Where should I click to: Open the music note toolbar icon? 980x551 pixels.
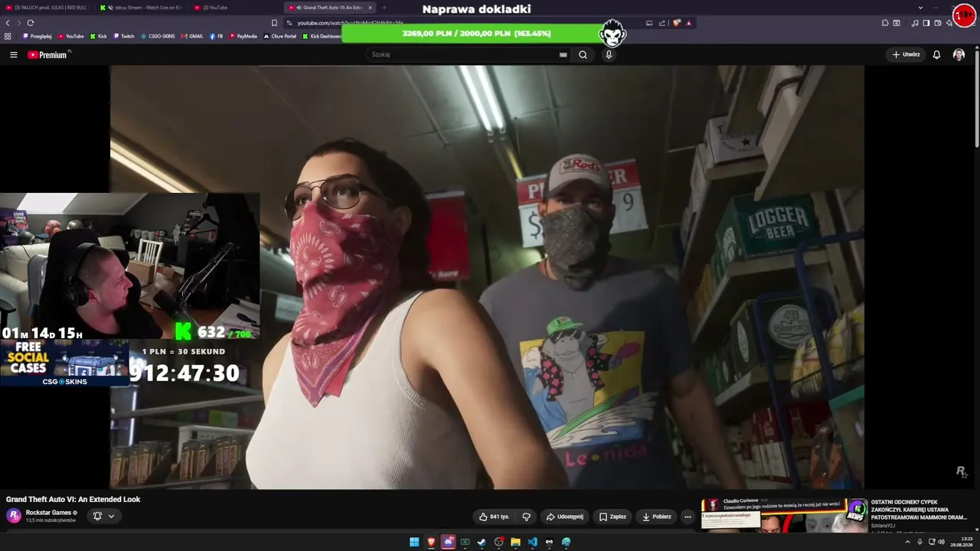pos(915,23)
